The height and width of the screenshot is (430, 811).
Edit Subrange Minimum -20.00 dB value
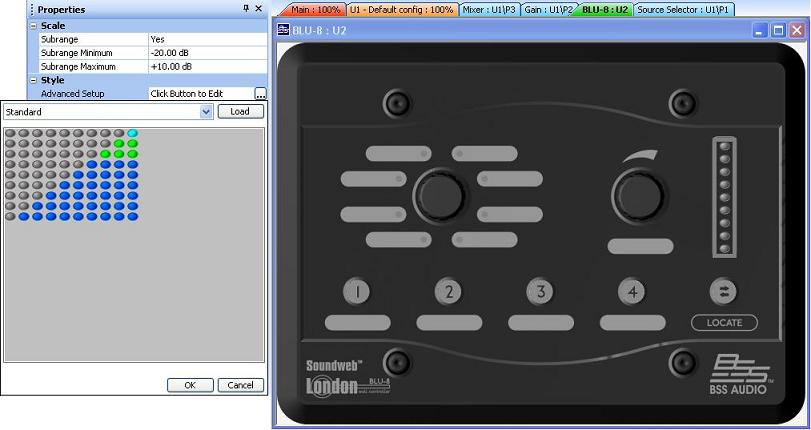click(x=207, y=53)
